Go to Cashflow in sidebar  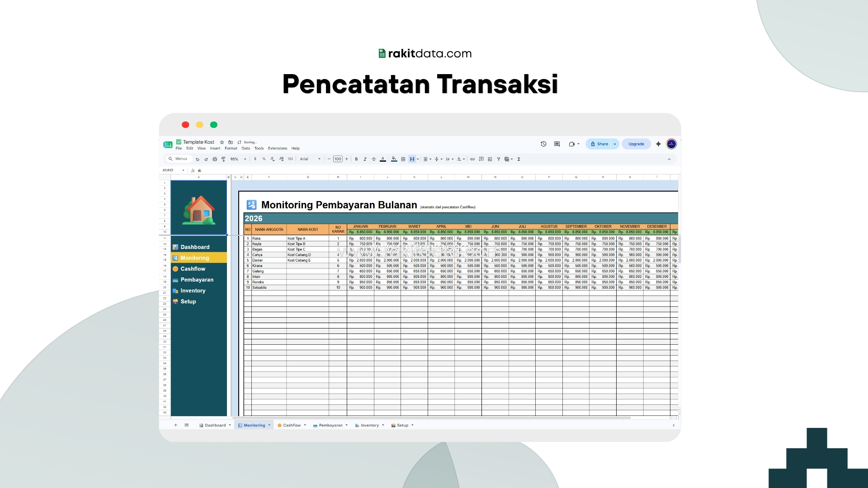pos(193,269)
